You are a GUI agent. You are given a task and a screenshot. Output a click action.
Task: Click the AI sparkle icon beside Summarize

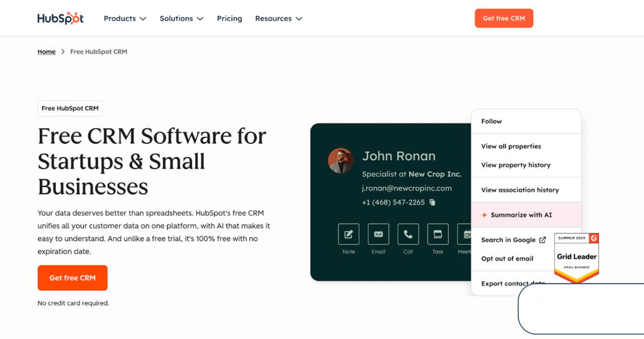point(484,215)
